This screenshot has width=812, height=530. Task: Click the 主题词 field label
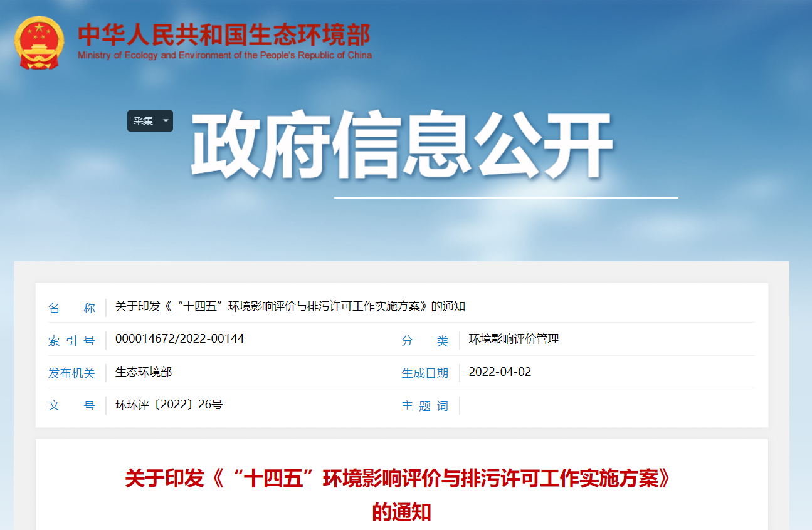tap(425, 406)
